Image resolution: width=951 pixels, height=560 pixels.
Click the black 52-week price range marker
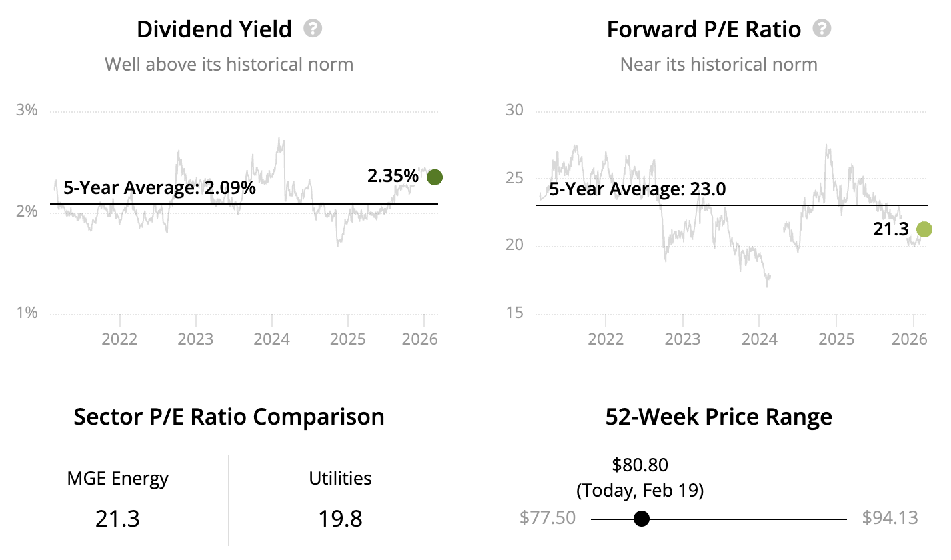click(642, 519)
